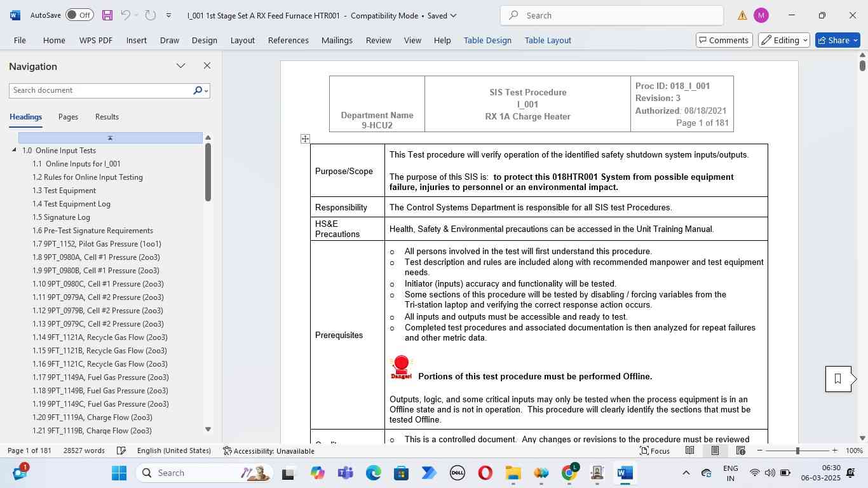Click the 28527 words count
Image resolution: width=868 pixels, height=488 pixels.
84,451
